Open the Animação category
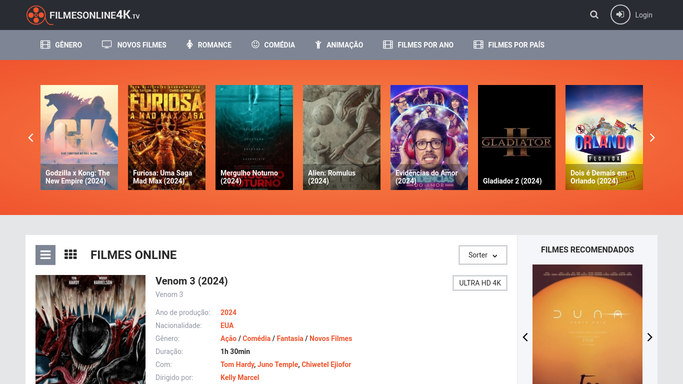 tap(345, 45)
